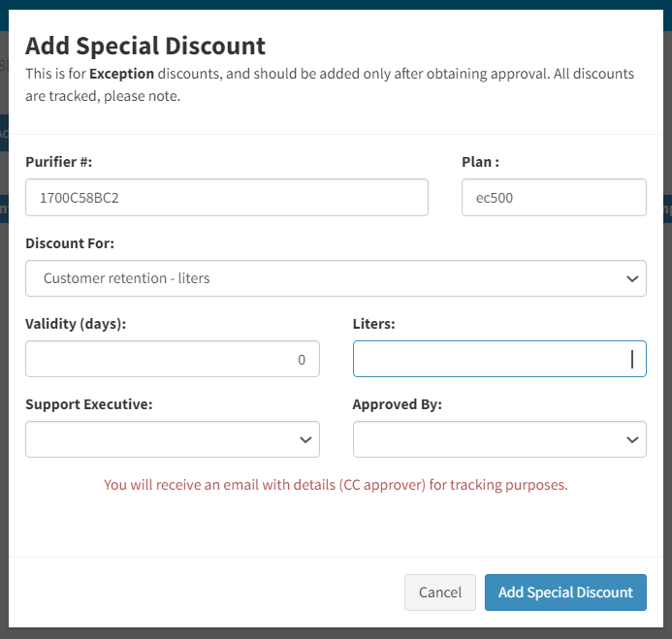The height and width of the screenshot is (639, 672).
Task: Click the bold 'Exception' word in description
Action: coord(121,74)
